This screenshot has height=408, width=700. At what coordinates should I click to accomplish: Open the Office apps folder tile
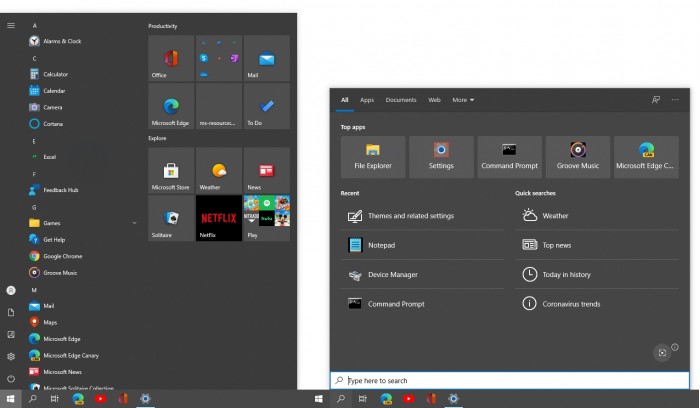coord(219,58)
